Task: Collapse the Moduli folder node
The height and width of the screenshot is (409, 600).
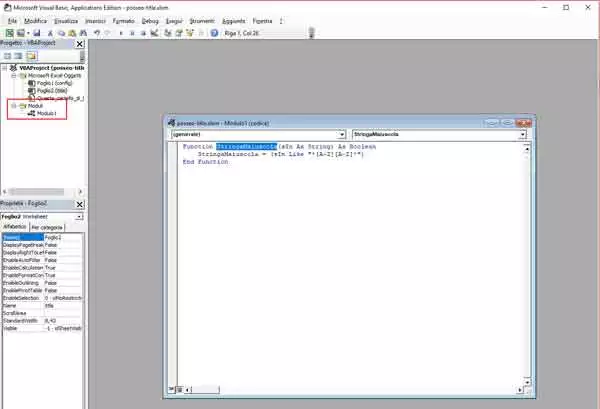Action: point(14,106)
